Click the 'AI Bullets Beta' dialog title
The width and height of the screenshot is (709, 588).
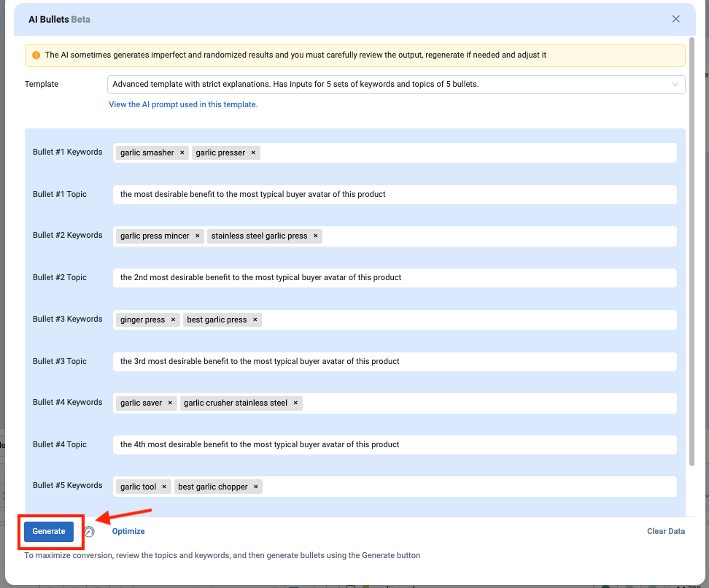point(59,20)
